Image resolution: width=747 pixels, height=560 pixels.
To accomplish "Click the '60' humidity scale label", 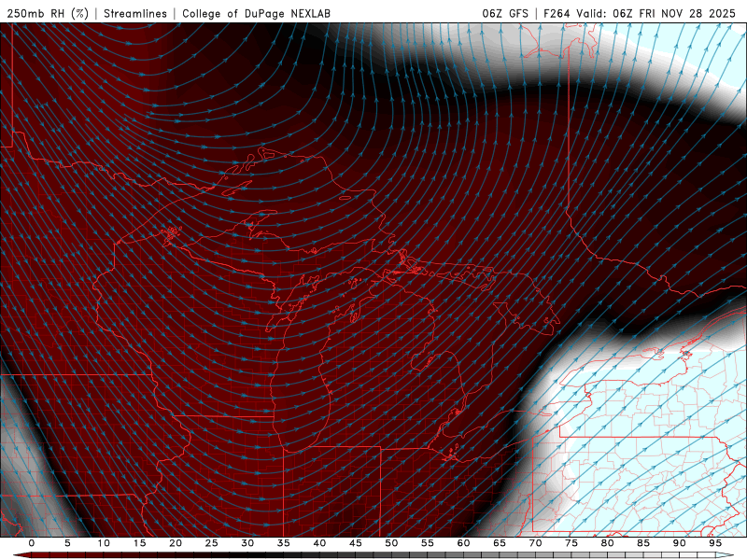I will (463, 543).
